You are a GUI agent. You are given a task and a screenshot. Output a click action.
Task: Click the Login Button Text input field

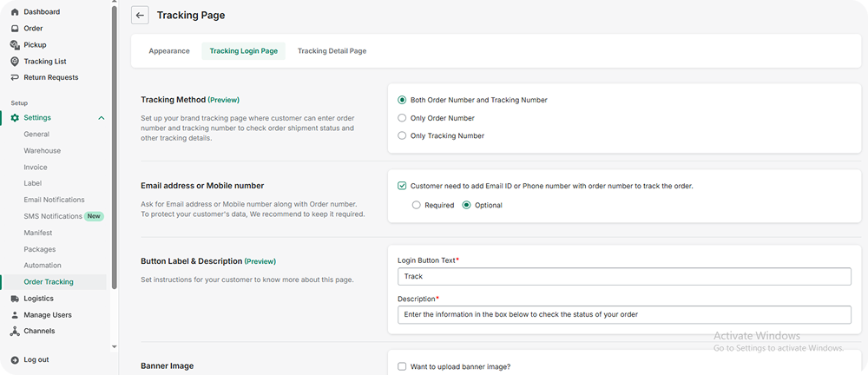(623, 276)
